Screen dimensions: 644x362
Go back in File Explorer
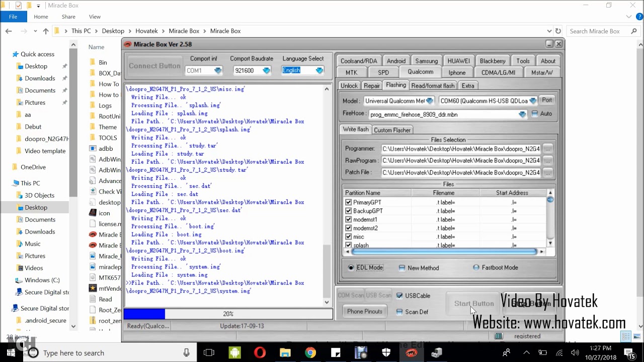(9, 31)
